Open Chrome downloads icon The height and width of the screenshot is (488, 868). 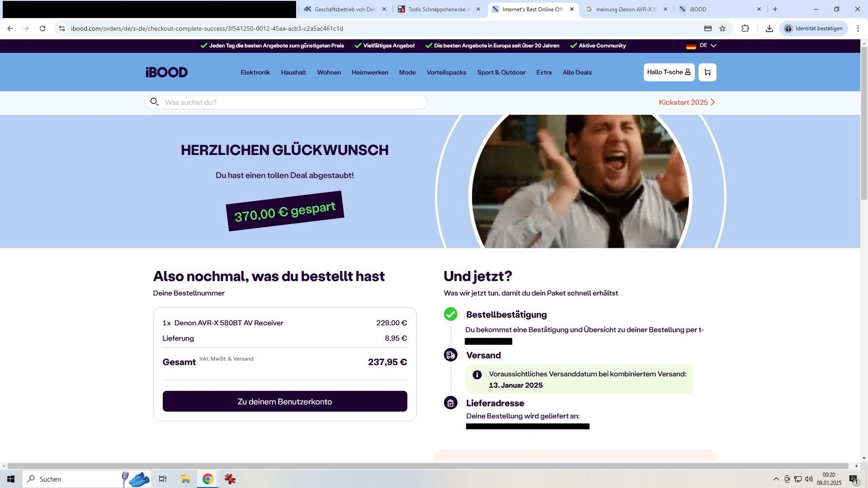[769, 28]
